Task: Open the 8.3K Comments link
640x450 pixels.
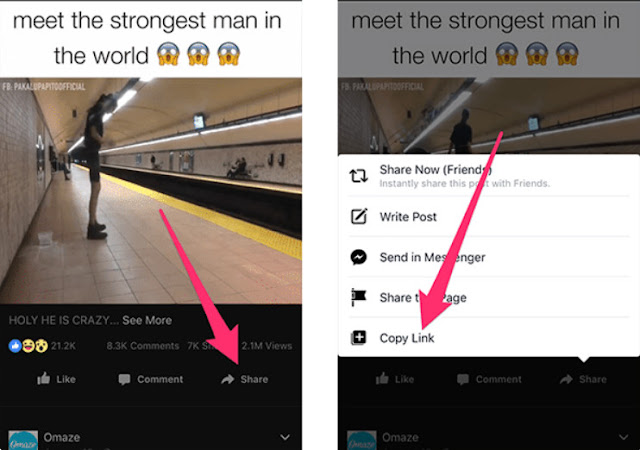Action: pyautogui.click(x=143, y=346)
